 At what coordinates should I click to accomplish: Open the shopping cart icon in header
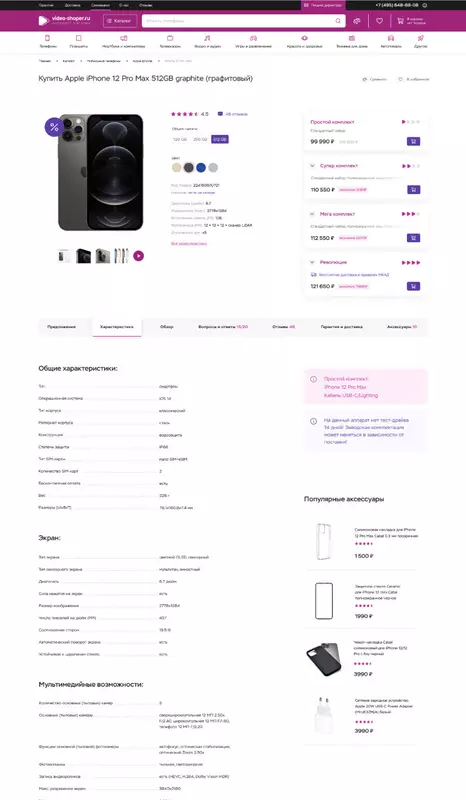pyautogui.click(x=401, y=21)
